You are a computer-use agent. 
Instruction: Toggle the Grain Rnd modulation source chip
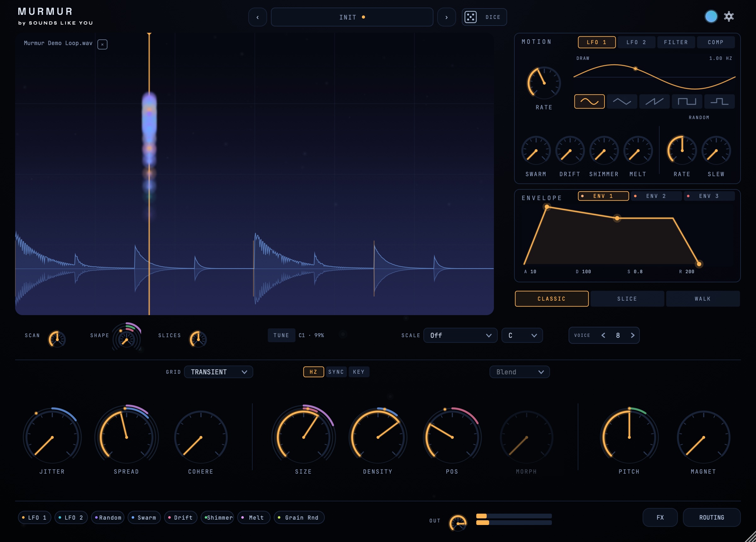click(x=299, y=517)
